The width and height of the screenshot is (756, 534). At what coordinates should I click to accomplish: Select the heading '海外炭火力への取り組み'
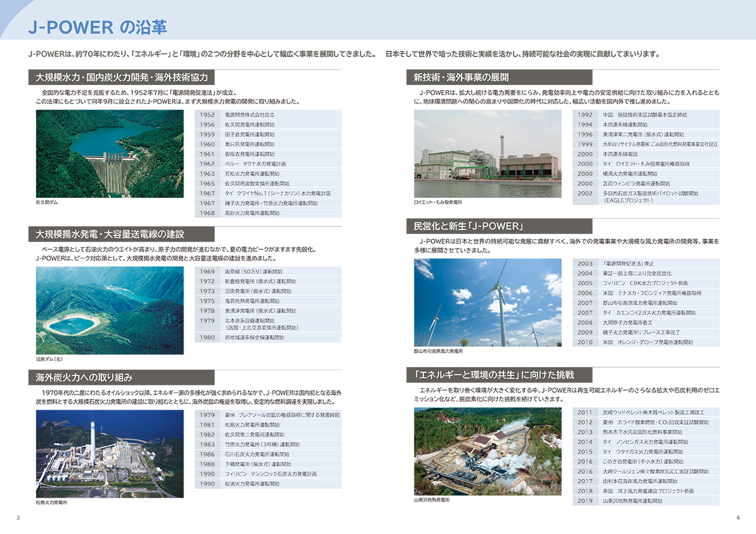(121, 377)
